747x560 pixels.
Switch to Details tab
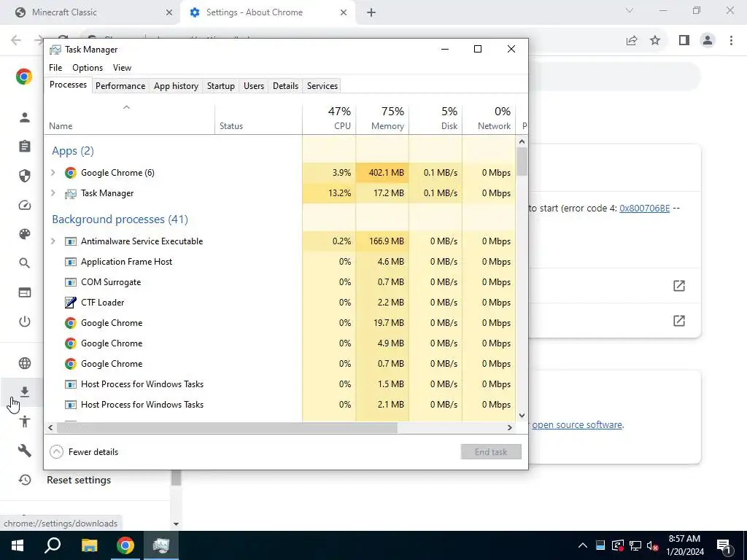coord(285,86)
